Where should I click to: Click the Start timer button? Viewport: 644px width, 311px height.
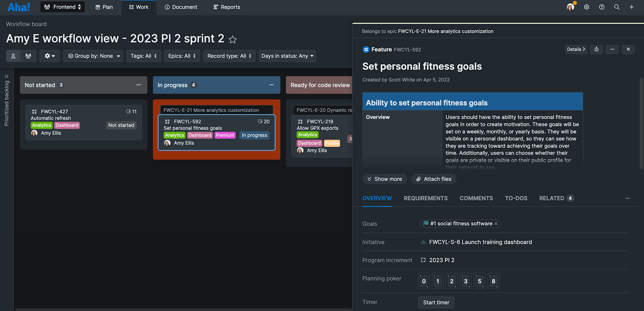tap(436, 302)
